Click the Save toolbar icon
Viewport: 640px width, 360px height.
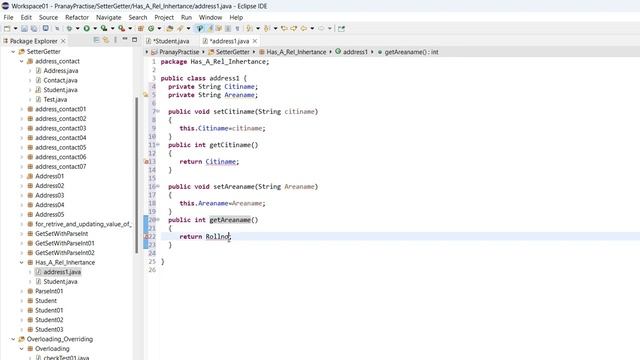click(x=24, y=29)
